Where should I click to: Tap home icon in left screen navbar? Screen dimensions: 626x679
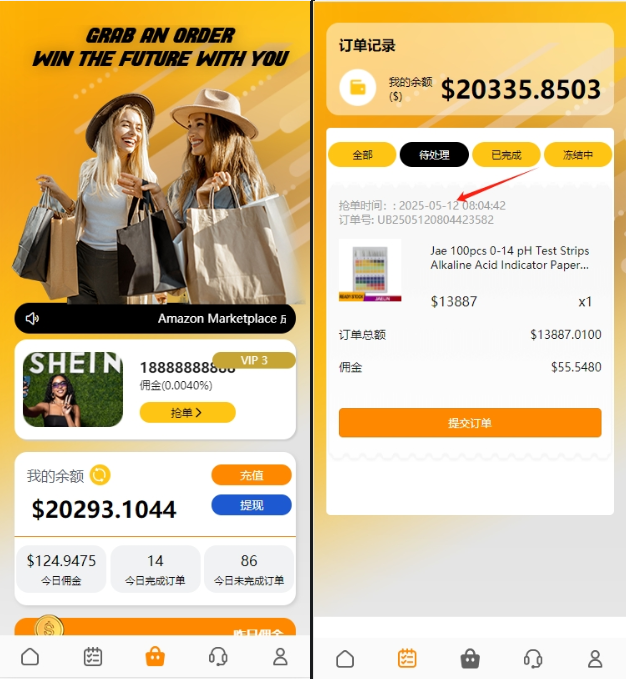tap(30, 656)
